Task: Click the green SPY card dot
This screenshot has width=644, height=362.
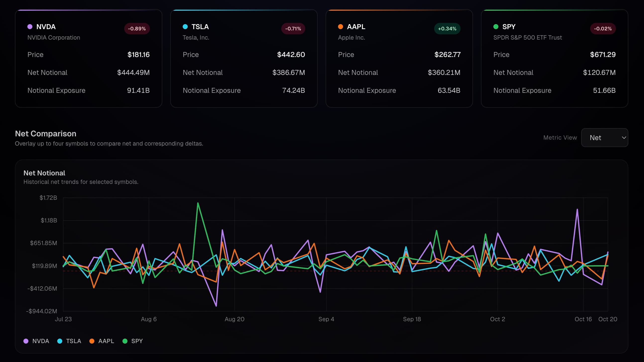Action: click(x=496, y=27)
